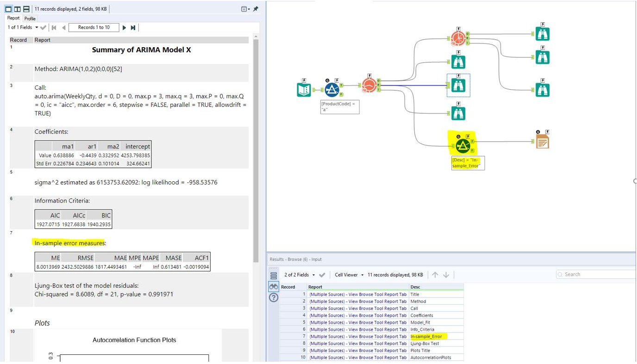
Task: Go to next records page
Action: pyautogui.click(x=124, y=28)
